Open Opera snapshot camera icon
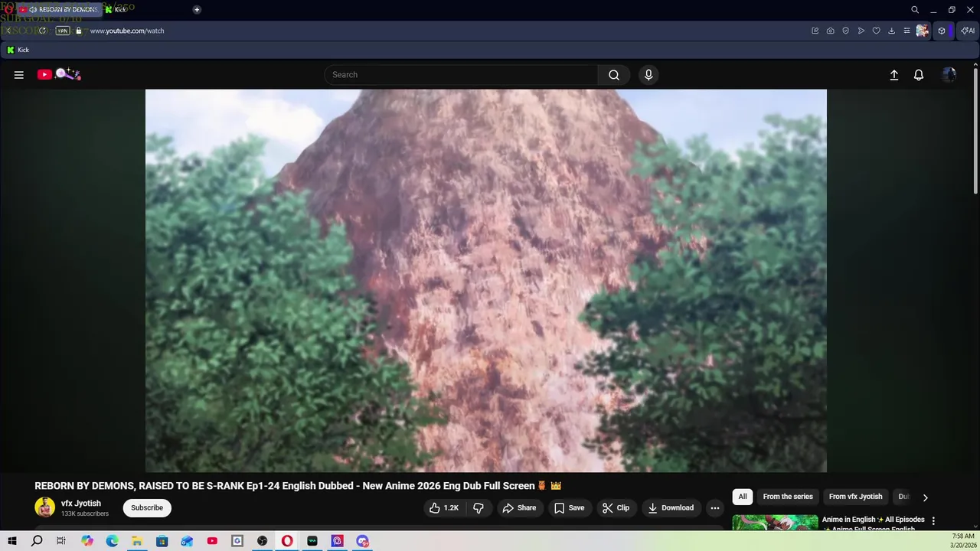980x551 pixels. 830,31
